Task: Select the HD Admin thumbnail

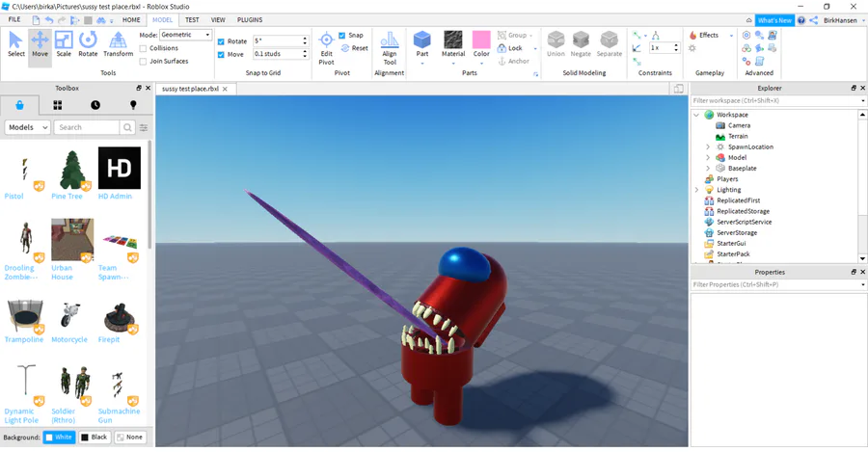Action: tap(119, 168)
